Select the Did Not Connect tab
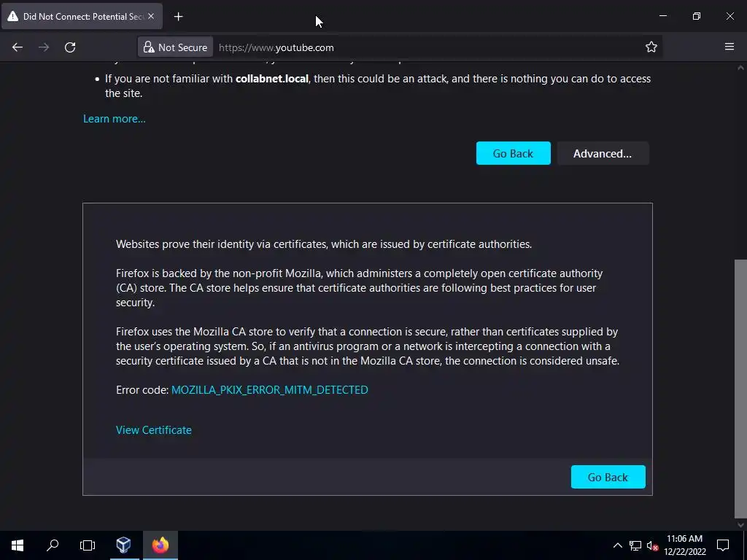Image resolution: width=747 pixels, height=560 pixels. [x=82, y=16]
